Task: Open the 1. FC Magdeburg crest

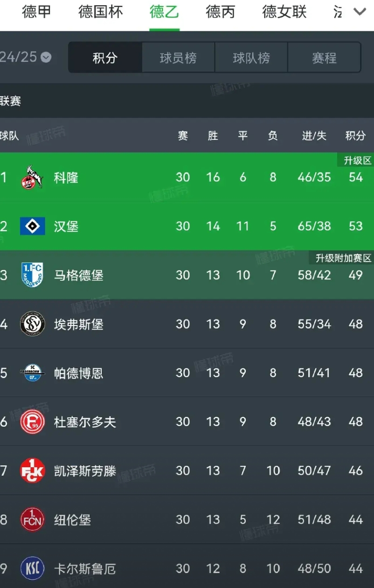Action: 32,275
